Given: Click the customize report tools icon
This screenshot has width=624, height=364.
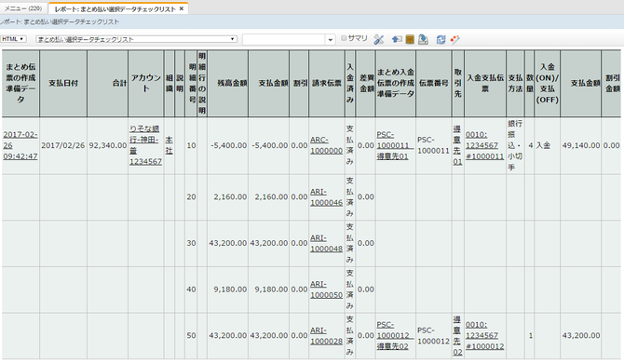Looking at the screenshot, I should click(x=378, y=39).
